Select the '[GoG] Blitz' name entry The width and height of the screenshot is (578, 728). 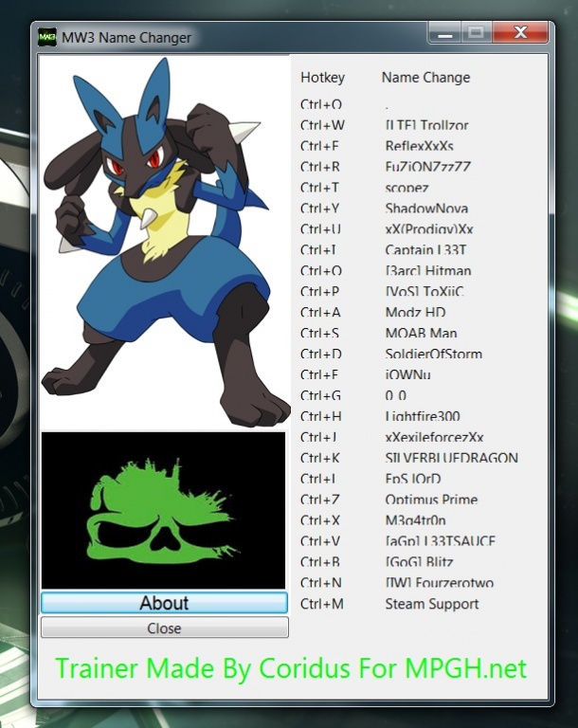419,562
